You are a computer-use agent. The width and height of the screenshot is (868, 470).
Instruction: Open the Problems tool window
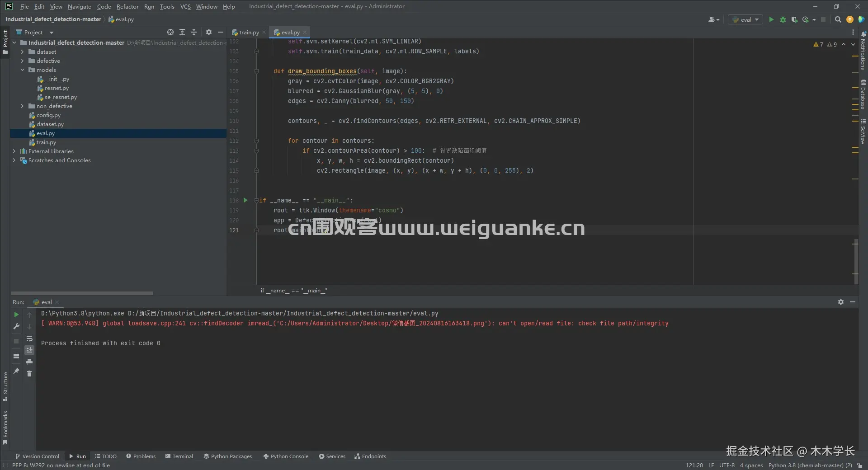141,456
